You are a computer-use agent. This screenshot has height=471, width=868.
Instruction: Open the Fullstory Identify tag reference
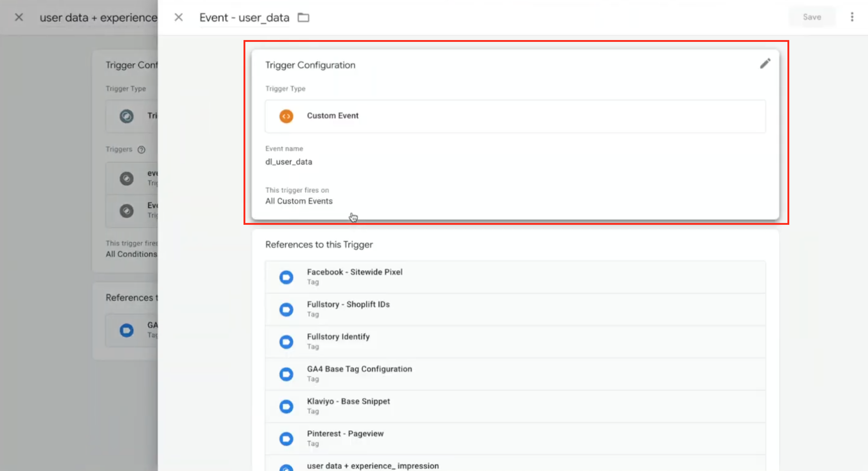click(x=338, y=337)
